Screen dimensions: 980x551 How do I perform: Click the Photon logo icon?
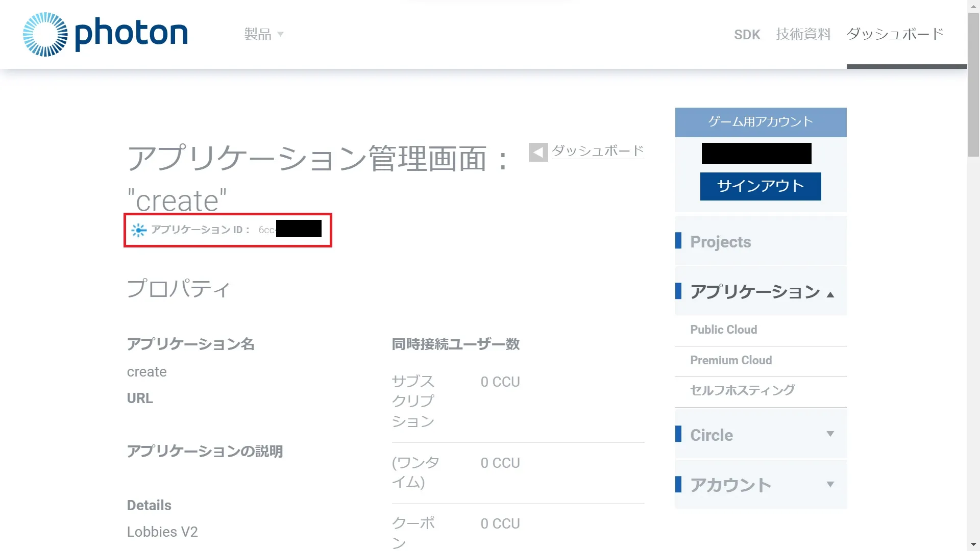[x=45, y=34]
